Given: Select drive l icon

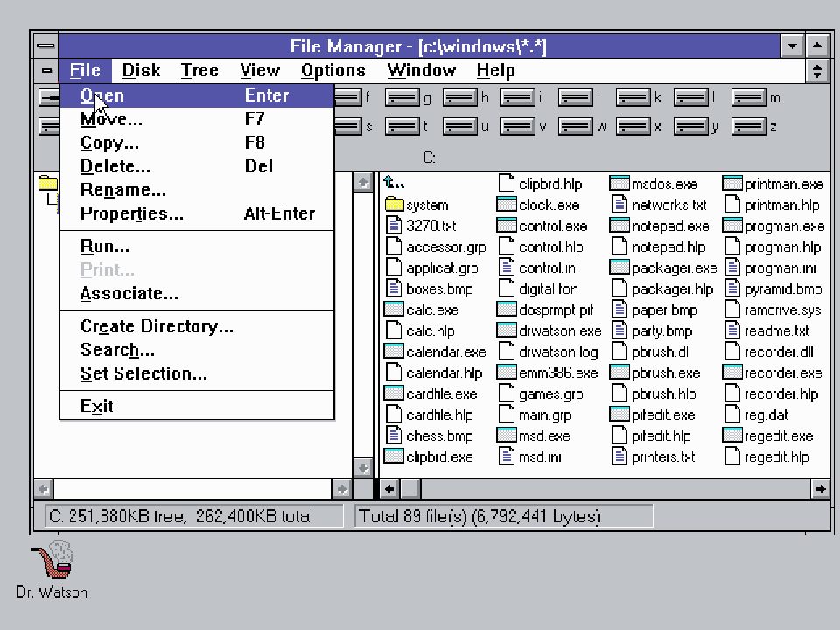Looking at the screenshot, I should (x=691, y=97).
